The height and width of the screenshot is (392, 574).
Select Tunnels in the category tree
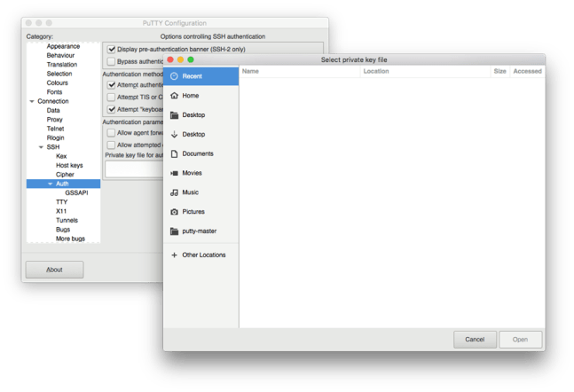click(67, 220)
